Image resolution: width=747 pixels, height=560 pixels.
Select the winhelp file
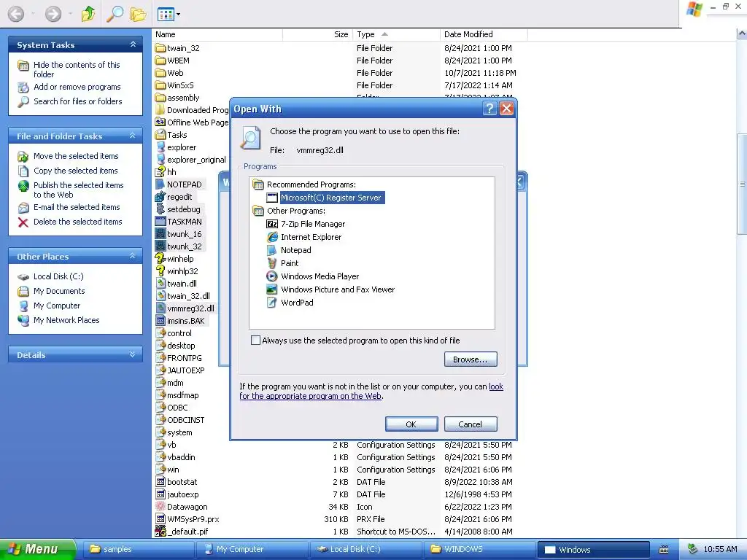[x=179, y=259]
